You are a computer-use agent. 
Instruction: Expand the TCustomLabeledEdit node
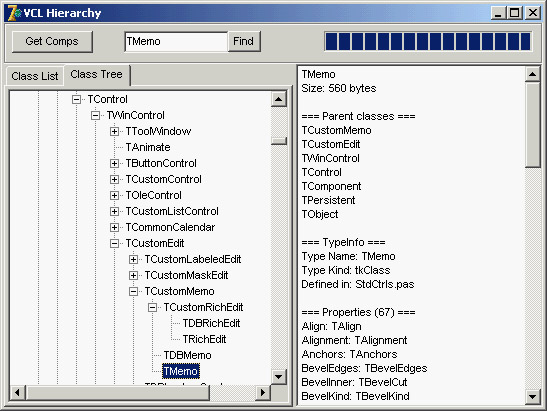(x=133, y=260)
